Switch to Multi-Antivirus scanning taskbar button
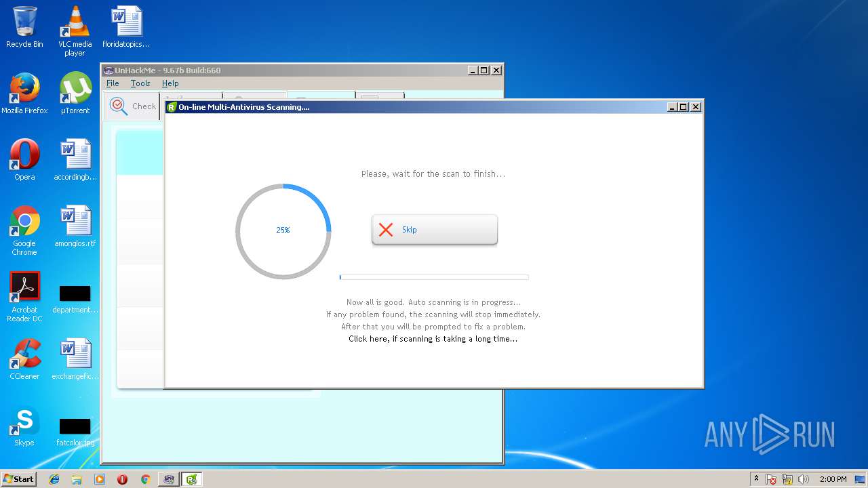 (192, 479)
